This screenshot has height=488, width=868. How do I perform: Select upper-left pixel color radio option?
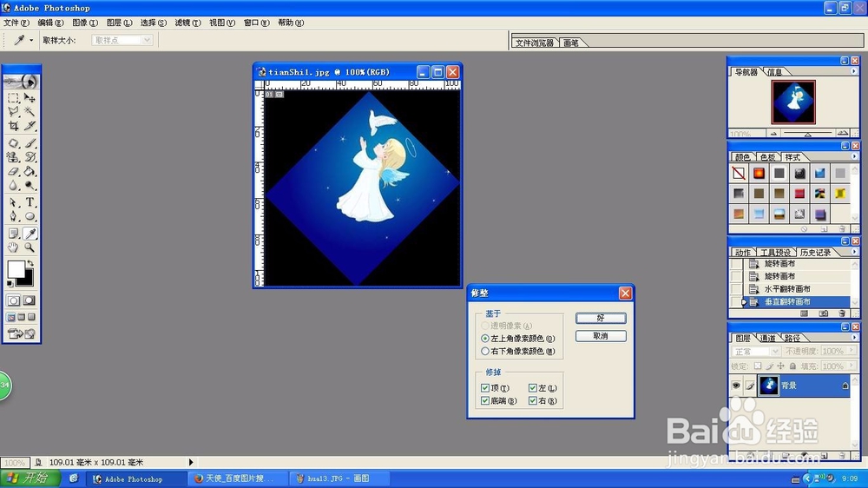(x=485, y=339)
